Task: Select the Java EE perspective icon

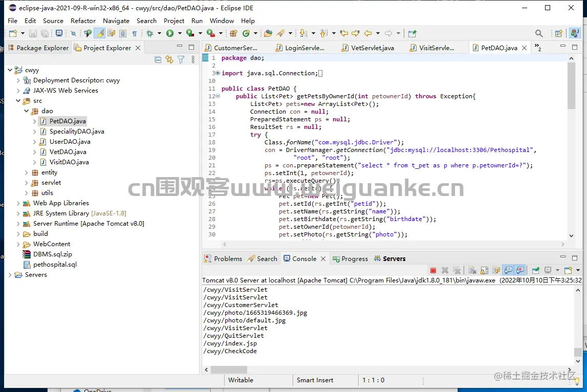Action: pyautogui.click(x=575, y=33)
